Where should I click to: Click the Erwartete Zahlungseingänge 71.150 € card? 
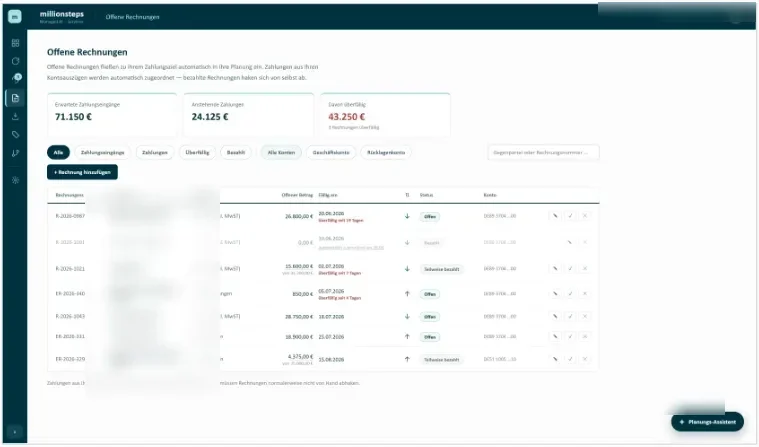click(x=112, y=115)
